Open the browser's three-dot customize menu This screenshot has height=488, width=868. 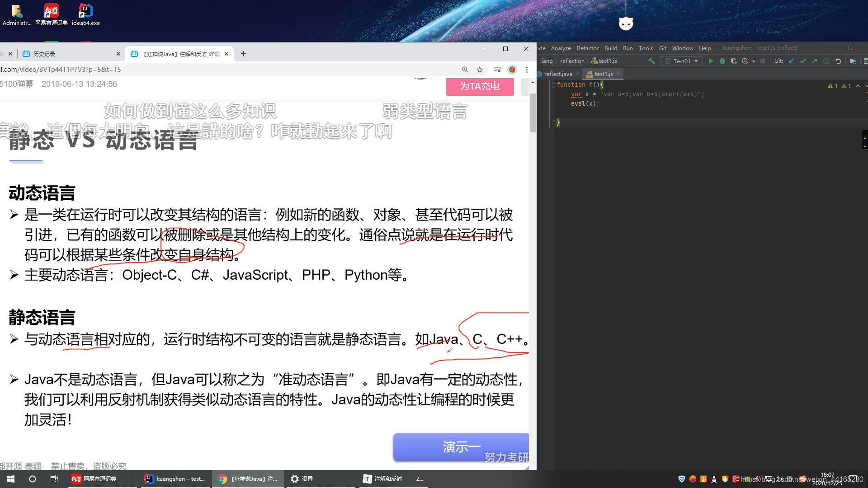coord(527,70)
